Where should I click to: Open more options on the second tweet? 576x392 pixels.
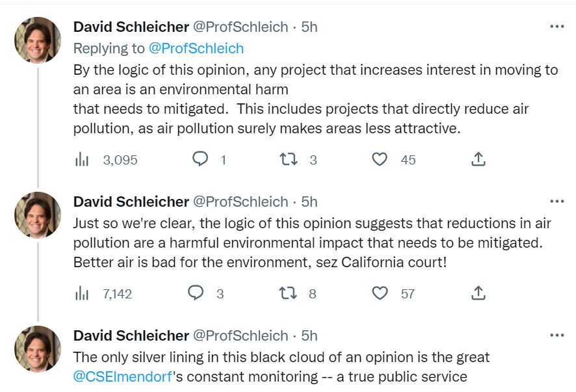(557, 202)
